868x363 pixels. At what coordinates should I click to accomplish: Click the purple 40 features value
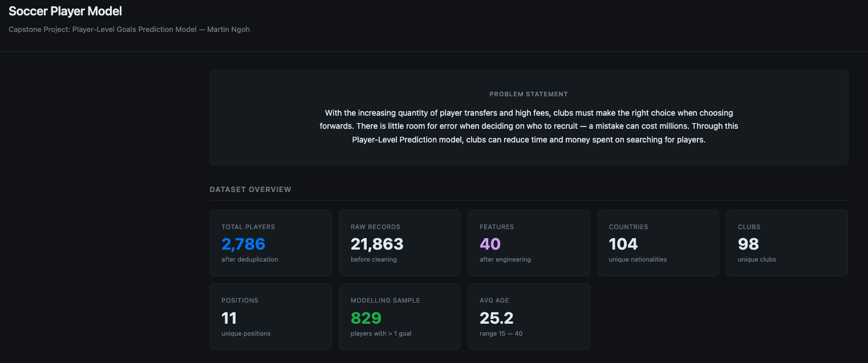coord(490,244)
